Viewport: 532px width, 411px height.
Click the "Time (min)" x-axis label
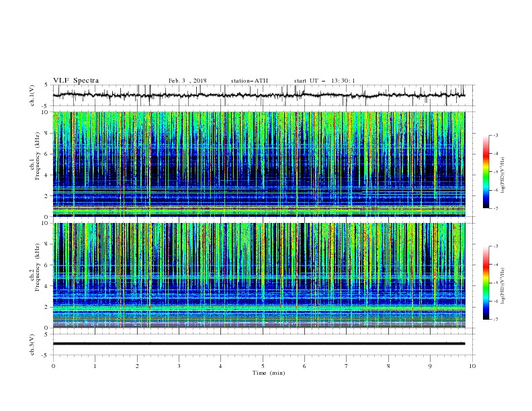(269, 373)
